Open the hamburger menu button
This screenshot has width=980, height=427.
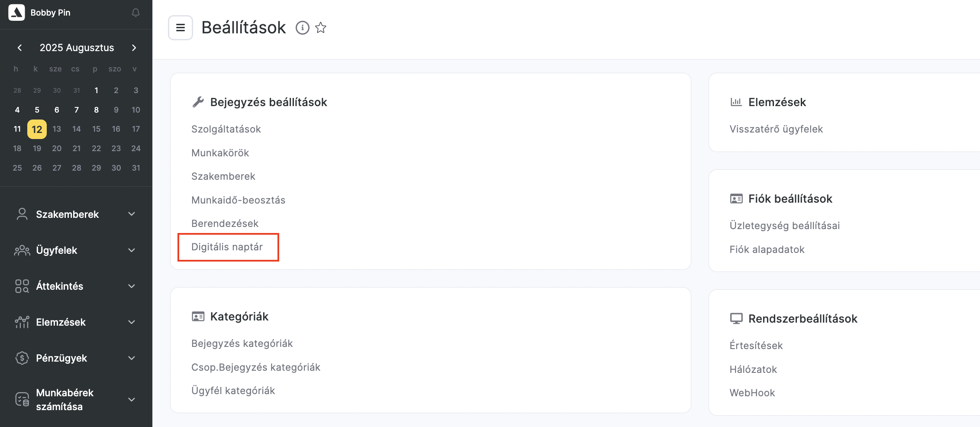coord(181,28)
